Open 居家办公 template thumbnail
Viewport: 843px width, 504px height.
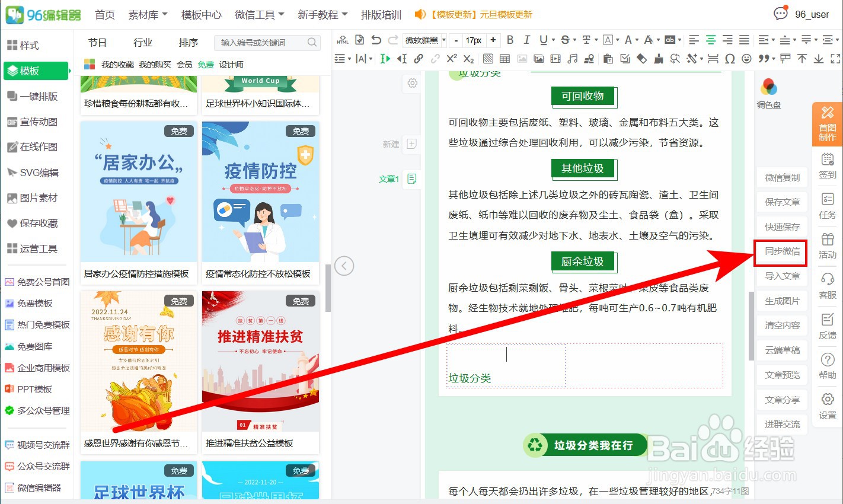point(138,192)
